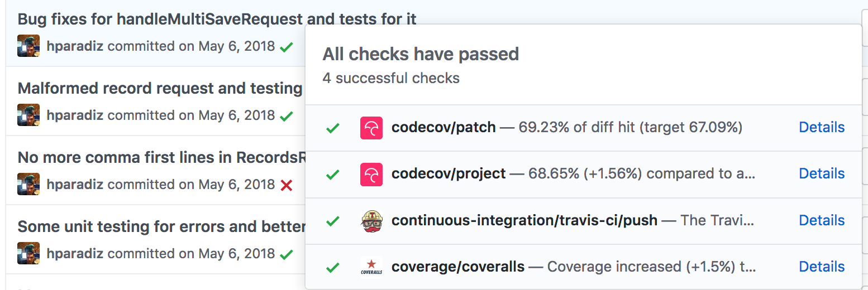Click red X status on comma commit

point(287,185)
